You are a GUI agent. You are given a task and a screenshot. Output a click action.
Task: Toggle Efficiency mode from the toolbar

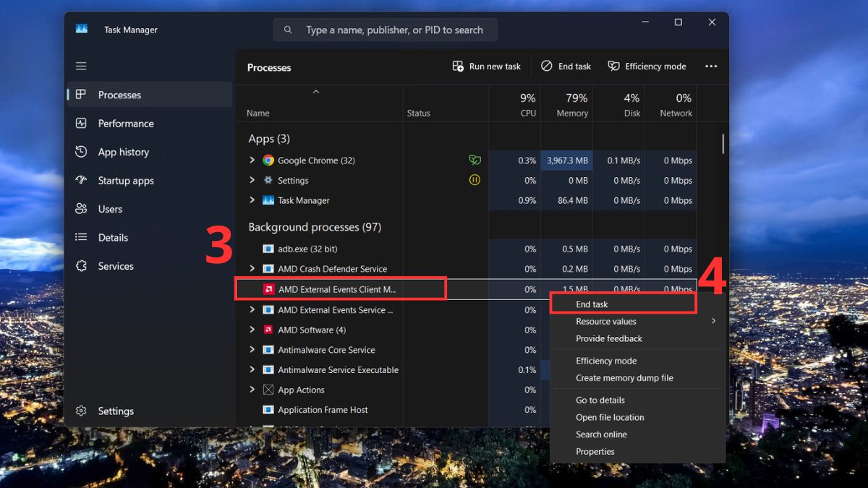tap(647, 66)
